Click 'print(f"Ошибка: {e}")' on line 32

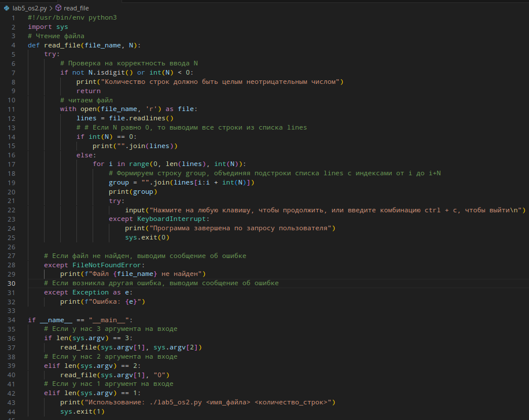[x=102, y=301]
